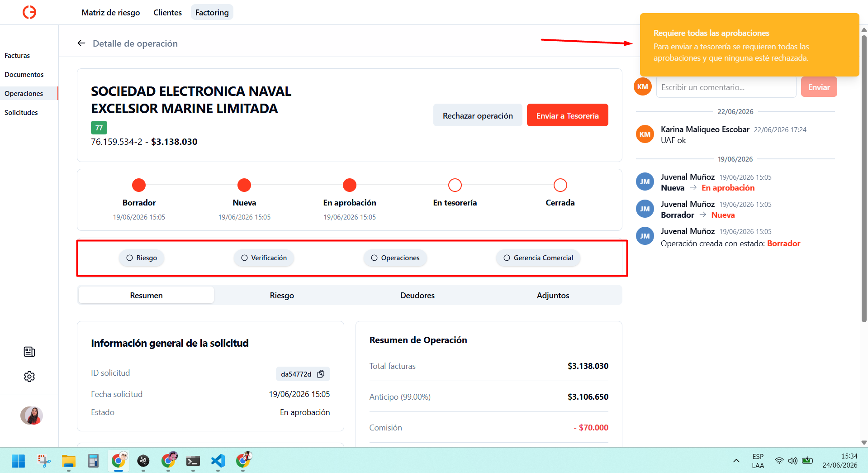Copy the ID solicitud da54772d
The image size is (868, 473).
click(321, 374)
